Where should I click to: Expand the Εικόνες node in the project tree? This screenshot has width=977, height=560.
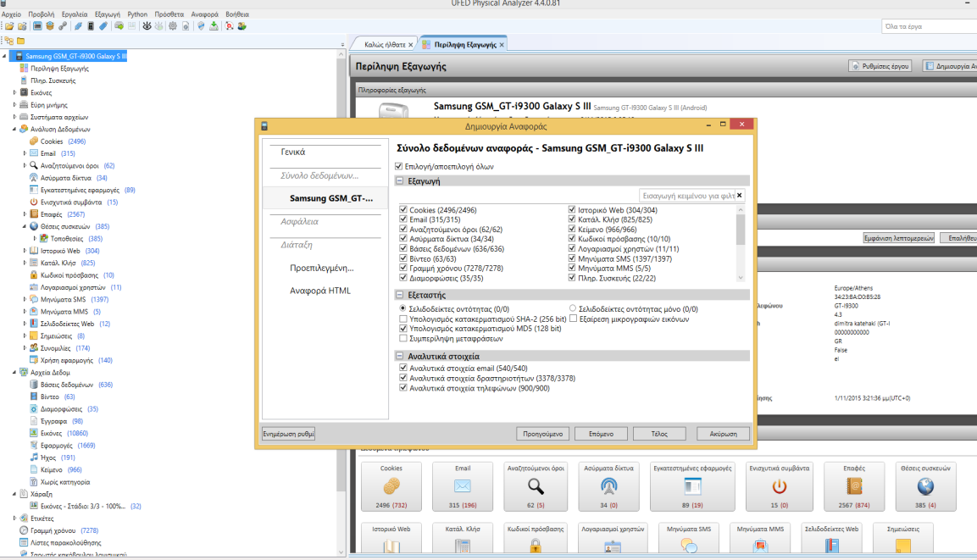[x=15, y=92]
